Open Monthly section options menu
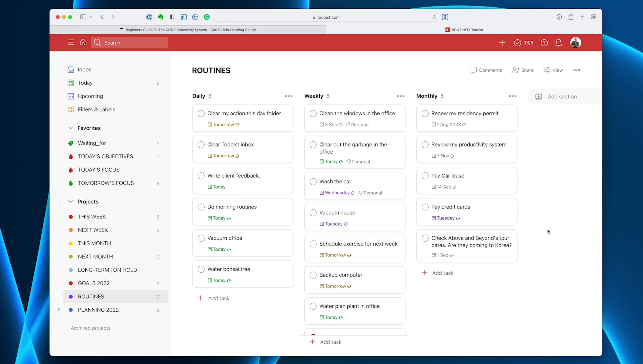The width and height of the screenshot is (643, 364). click(x=512, y=96)
